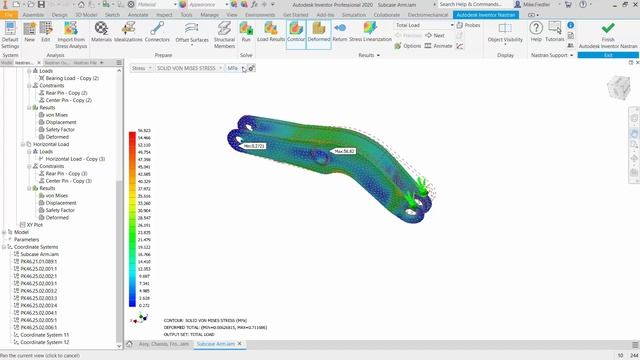
Task: Open the shopping cart icon
Action: [x=568, y=4]
